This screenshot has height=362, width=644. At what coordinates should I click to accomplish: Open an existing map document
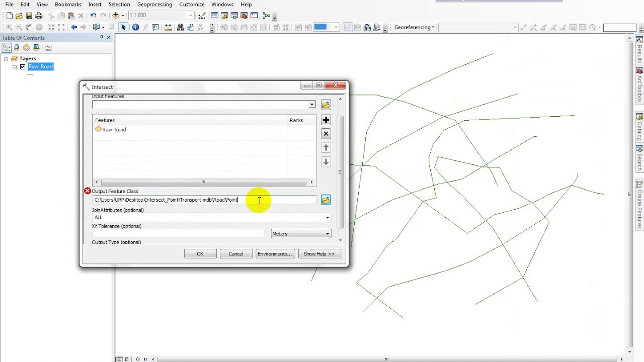pyautogui.click(x=19, y=16)
